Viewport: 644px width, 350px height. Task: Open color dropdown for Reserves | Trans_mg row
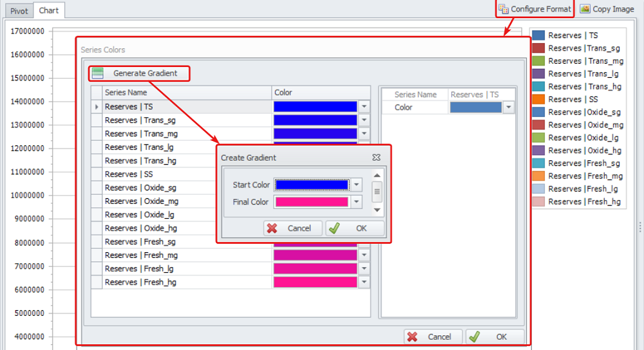(x=365, y=134)
